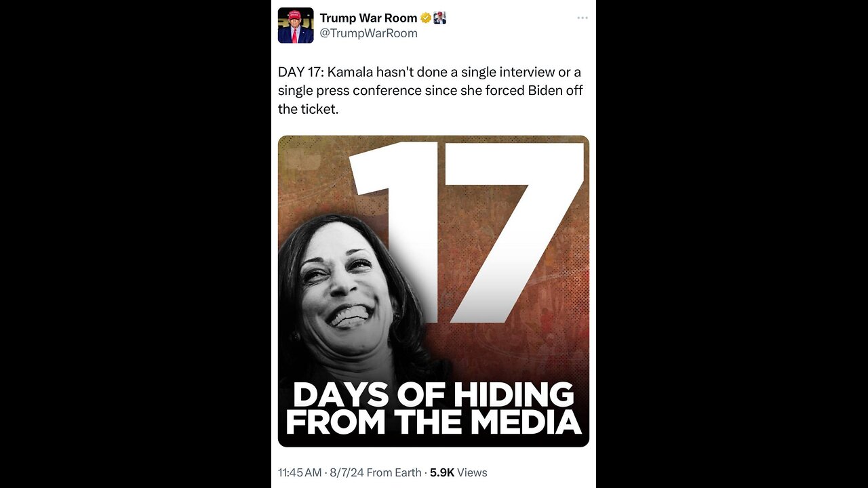Viewport: 868px width, 488px height.
Task: Open the attached 17 days graphic
Action: point(433,291)
